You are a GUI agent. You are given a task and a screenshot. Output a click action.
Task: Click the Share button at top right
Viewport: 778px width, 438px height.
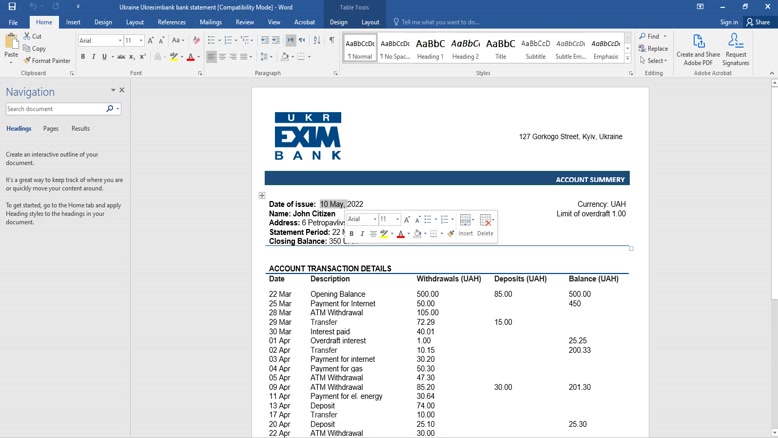pos(758,22)
